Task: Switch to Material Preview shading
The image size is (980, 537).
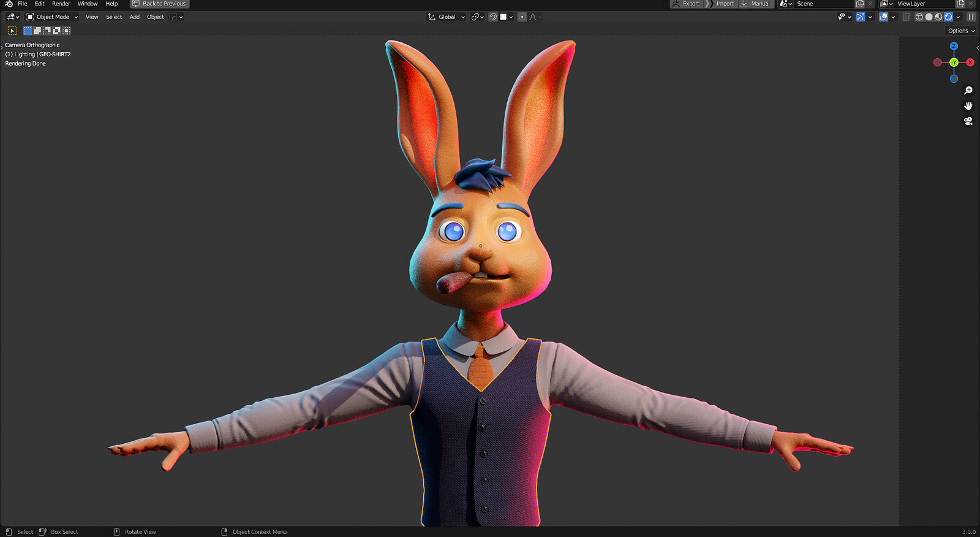Action: tap(938, 17)
